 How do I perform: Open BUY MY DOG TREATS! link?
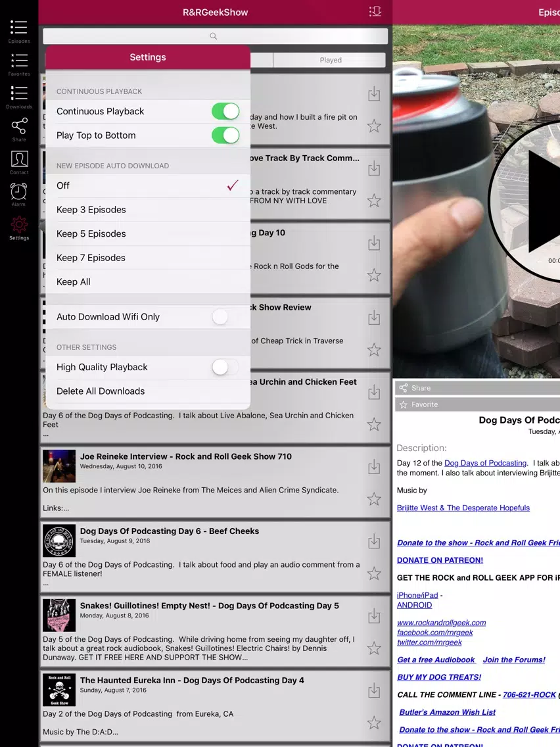439,677
